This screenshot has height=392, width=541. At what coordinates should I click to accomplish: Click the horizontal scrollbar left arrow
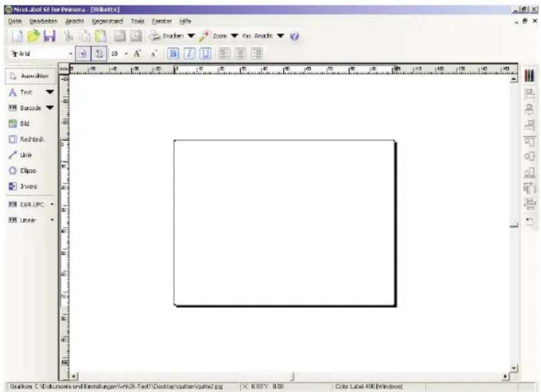click(x=74, y=376)
